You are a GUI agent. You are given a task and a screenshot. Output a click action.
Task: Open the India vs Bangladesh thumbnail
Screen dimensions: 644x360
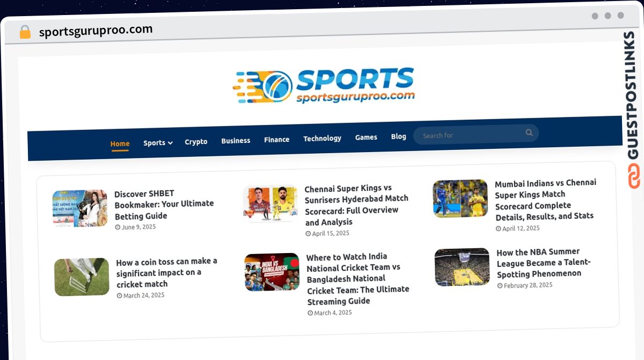272,272
